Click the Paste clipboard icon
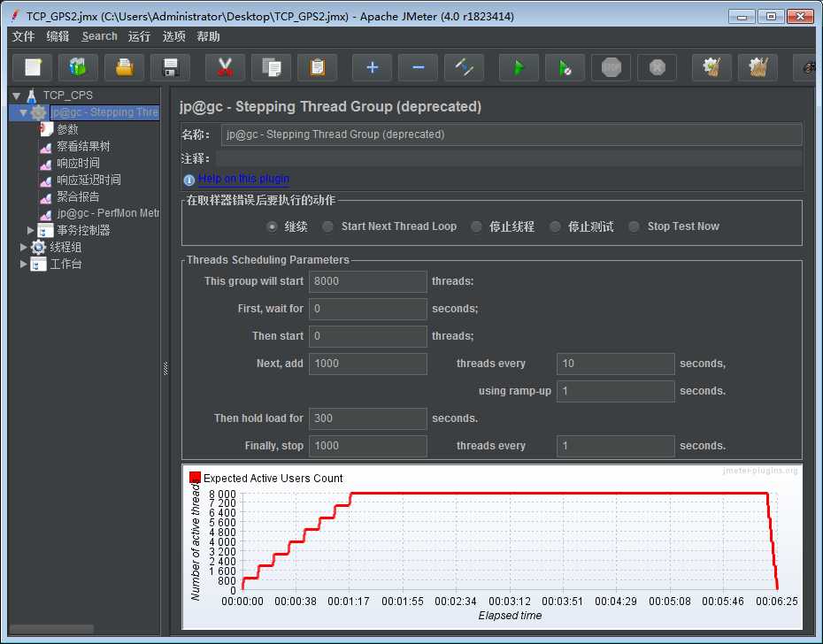823x644 pixels. [x=318, y=67]
